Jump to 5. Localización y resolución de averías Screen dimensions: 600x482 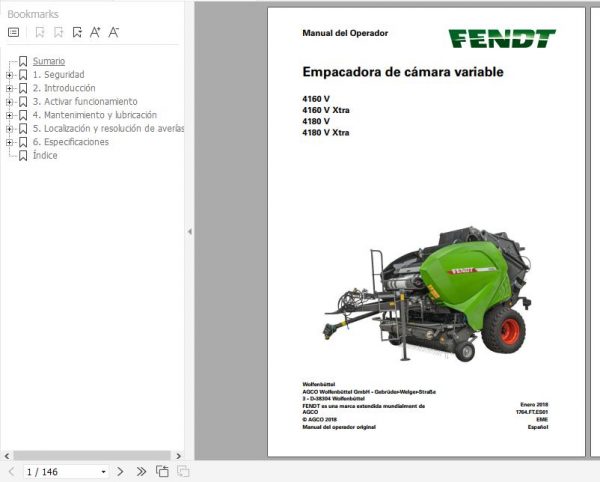(108, 129)
